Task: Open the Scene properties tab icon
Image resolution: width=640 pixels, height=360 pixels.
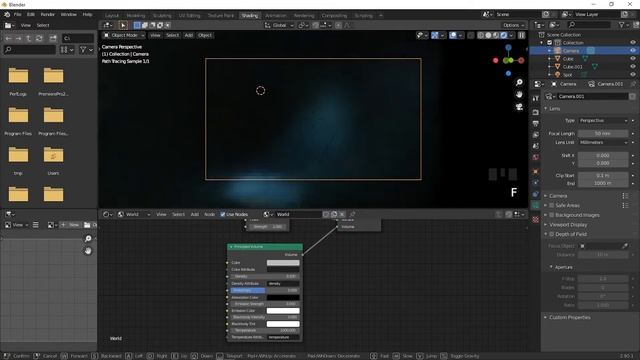Action: click(536, 146)
